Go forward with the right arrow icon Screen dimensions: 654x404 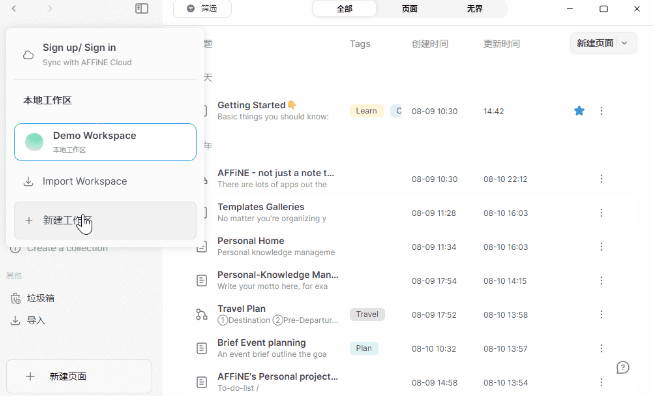pyautogui.click(x=50, y=8)
